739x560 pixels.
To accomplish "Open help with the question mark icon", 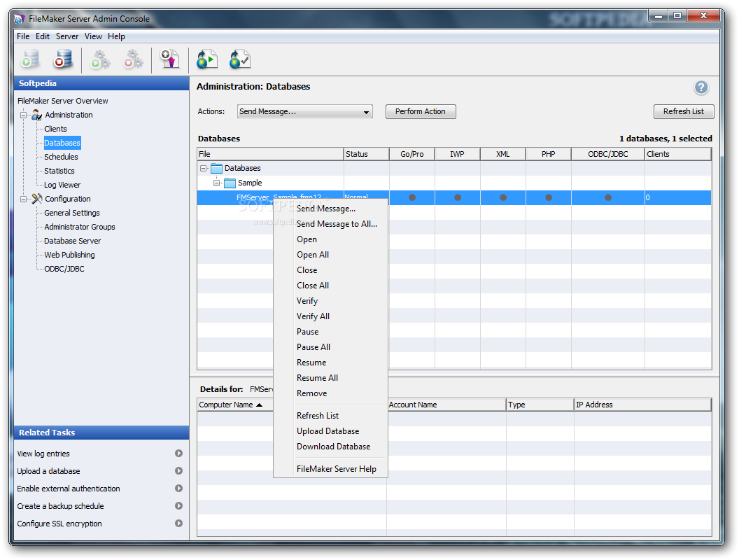I will click(x=701, y=87).
